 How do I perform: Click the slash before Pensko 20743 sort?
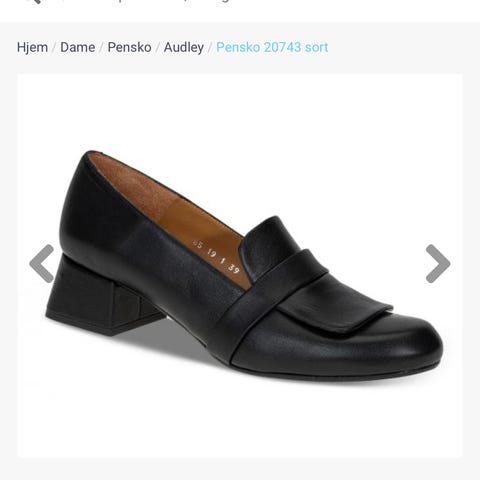pos(210,47)
